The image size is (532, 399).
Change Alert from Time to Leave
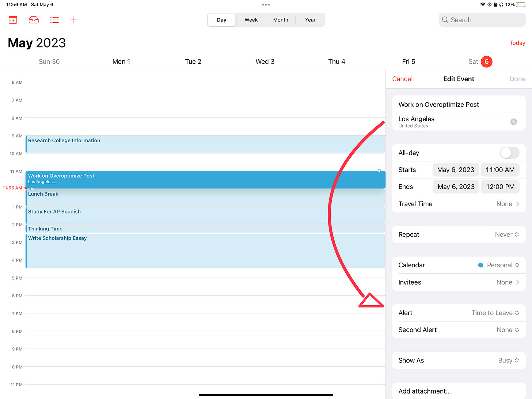(x=459, y=313)
